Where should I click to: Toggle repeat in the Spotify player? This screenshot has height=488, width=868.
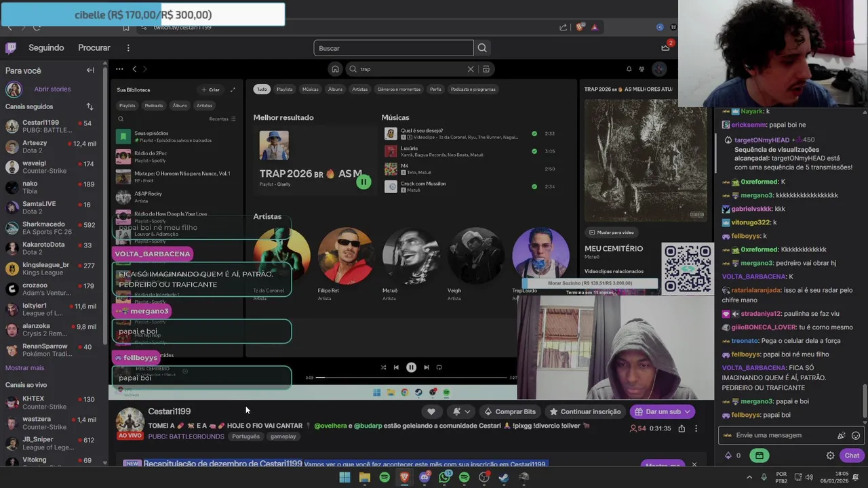pyautogui.click(x=439, y=367)
